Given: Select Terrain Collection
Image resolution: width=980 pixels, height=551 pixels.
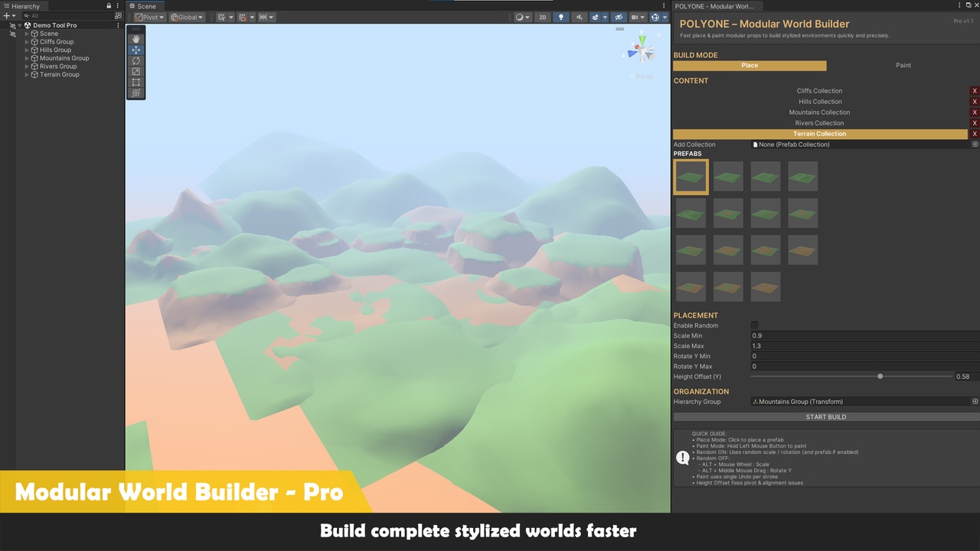Looking at the screenshot, I should pos(819,134).
